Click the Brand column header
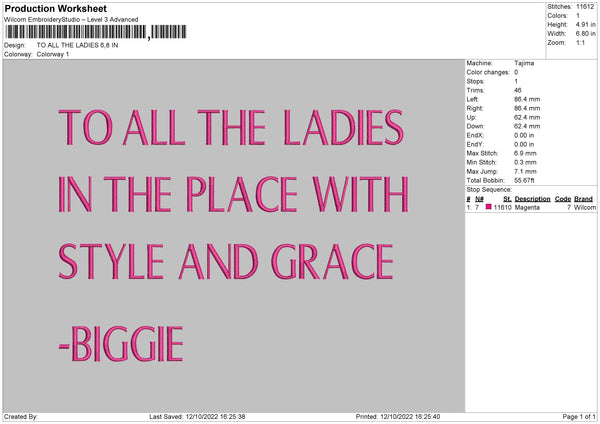Screen dimensions: 600x424 [x=585, y=199]
